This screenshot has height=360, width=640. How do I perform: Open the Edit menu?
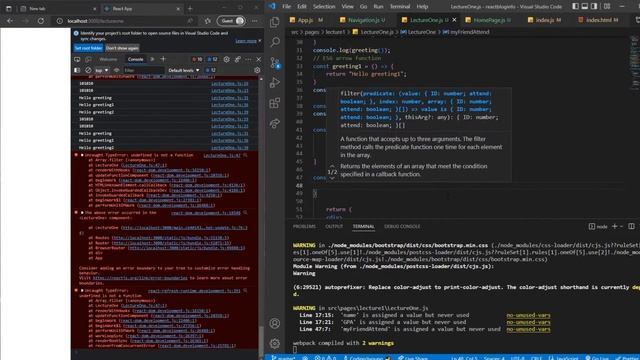tap(302, 7)
